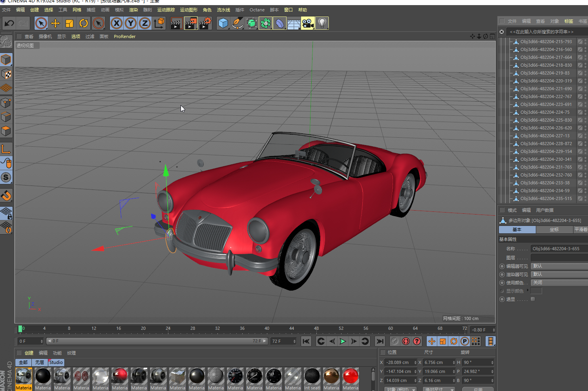Activate the Move tool

point(55,24)
